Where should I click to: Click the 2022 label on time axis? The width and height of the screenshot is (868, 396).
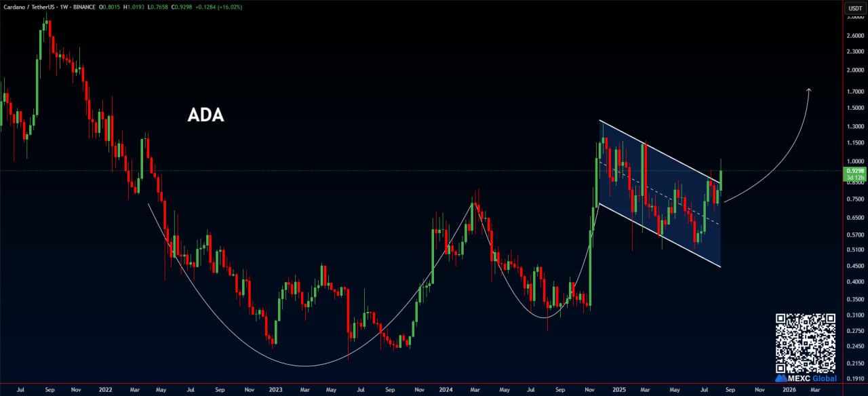click(105, 390)
